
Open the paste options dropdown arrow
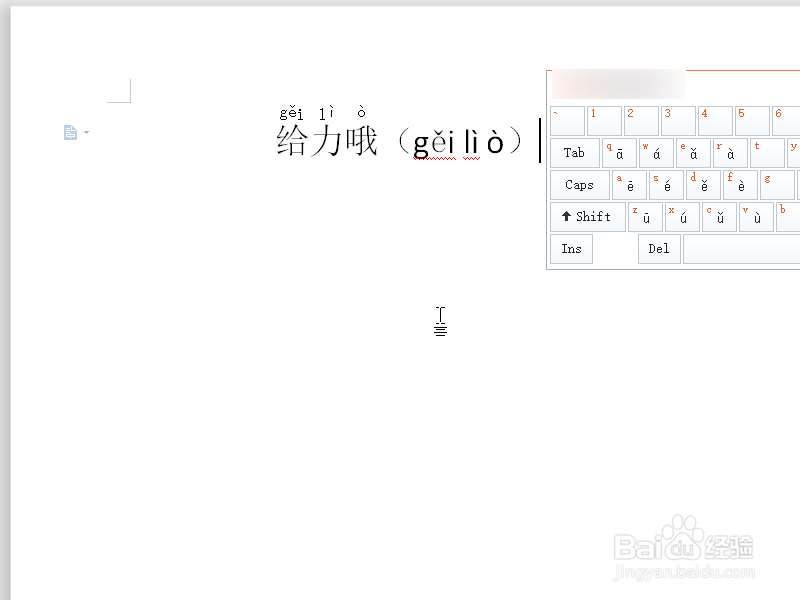(x=87, y=132)
